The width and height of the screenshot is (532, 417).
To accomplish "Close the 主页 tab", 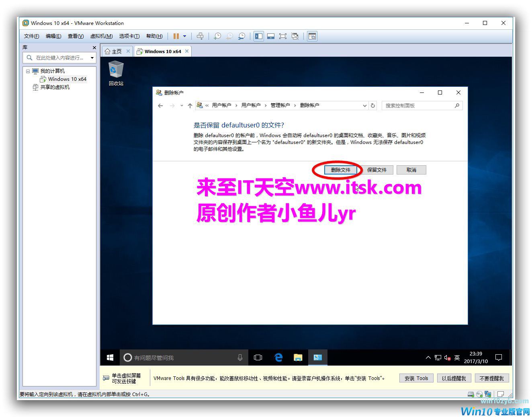I will point(128,51).
